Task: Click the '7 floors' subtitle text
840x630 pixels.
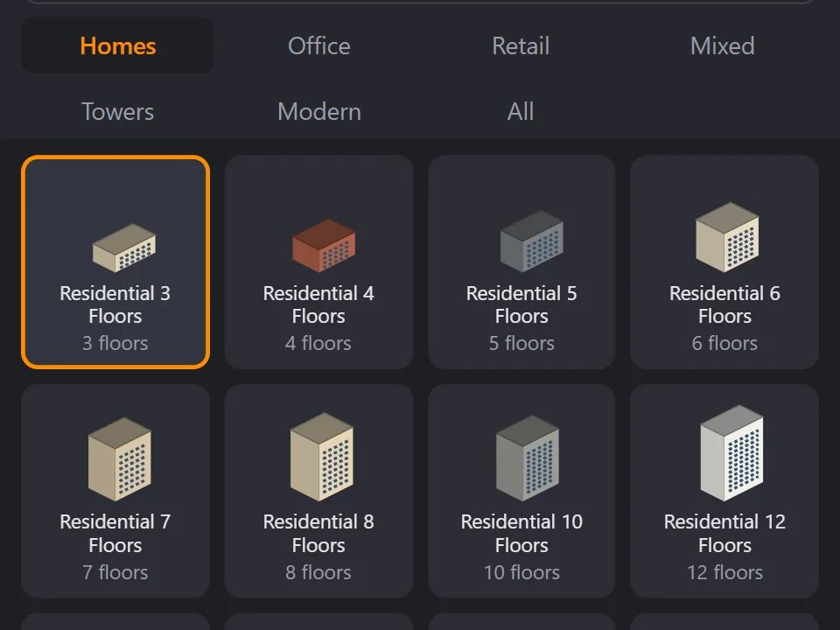Action: point(115,572)
